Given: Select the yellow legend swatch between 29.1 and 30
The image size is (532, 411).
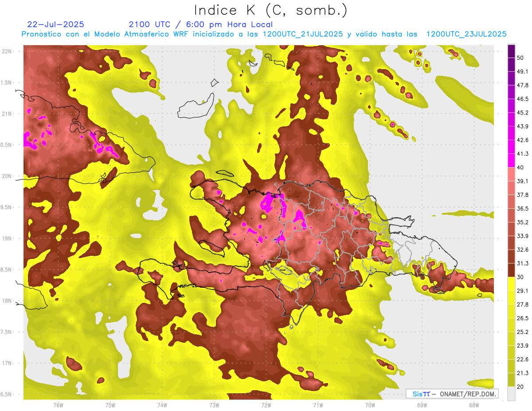Looking at the screenshot, I should [511, 284].
